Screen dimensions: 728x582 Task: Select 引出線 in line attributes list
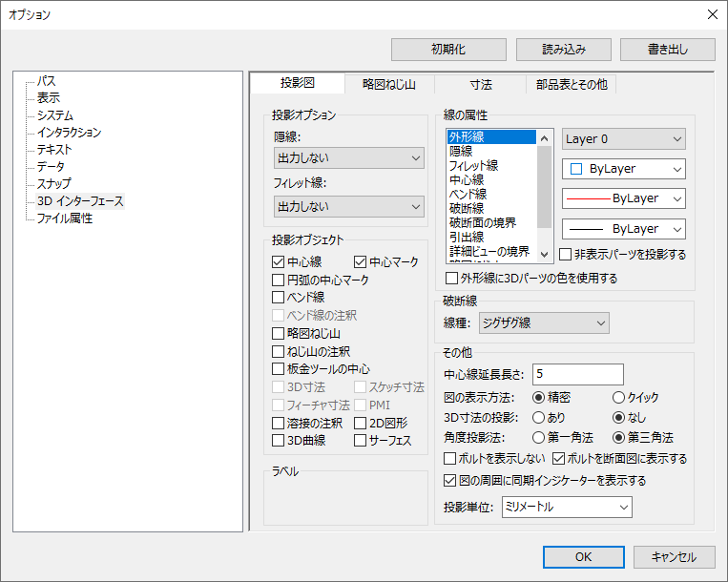point(491,238)
